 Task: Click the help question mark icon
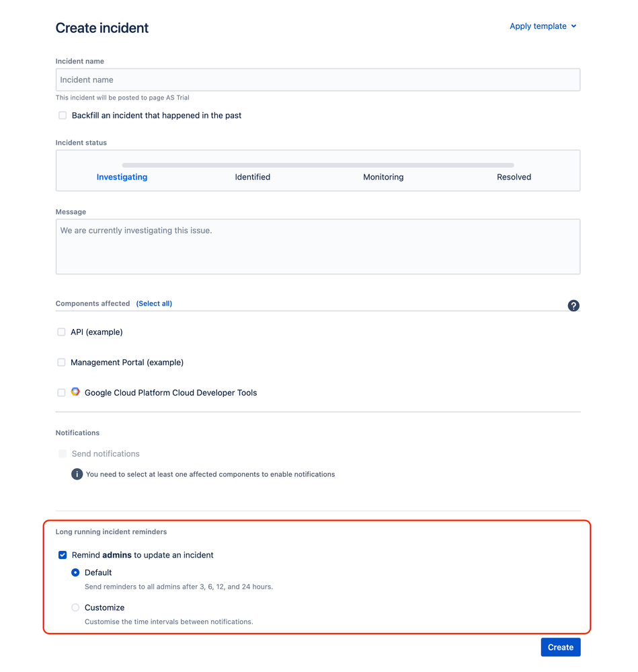click(573, 305)
